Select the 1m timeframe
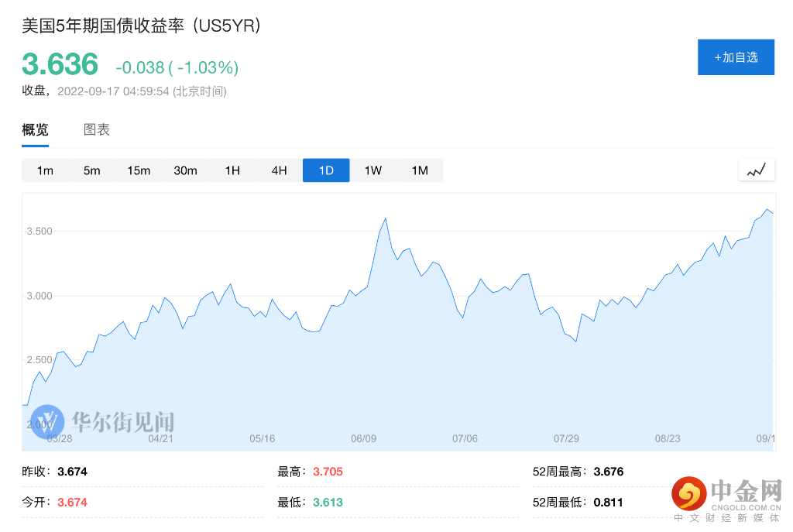Viewport: 793px width, 532px height. point(45,170)
